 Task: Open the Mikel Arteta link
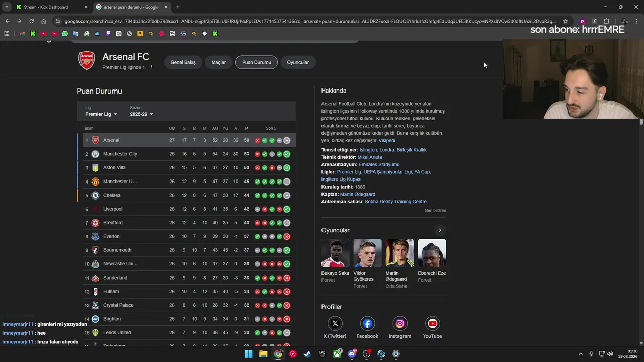[x=370, y=157]
